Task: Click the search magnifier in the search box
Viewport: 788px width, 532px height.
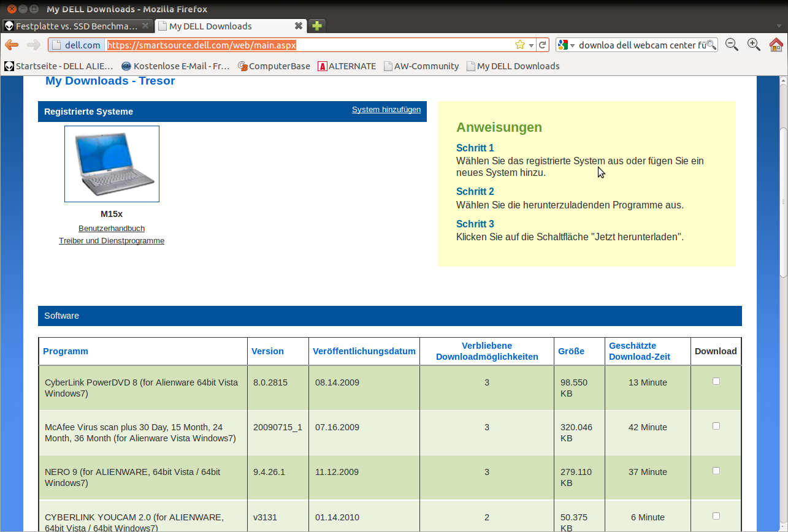Action: click(x=711, y=45)
